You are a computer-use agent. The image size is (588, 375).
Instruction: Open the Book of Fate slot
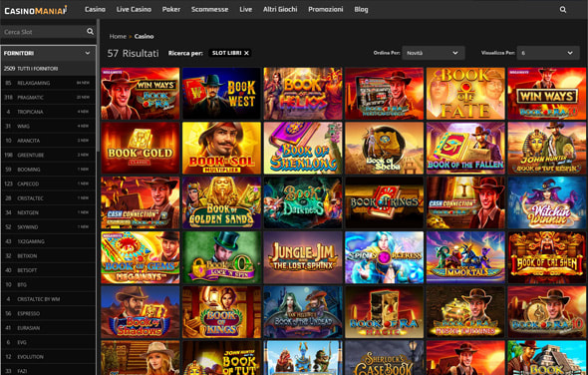click(x=465, y=94)
